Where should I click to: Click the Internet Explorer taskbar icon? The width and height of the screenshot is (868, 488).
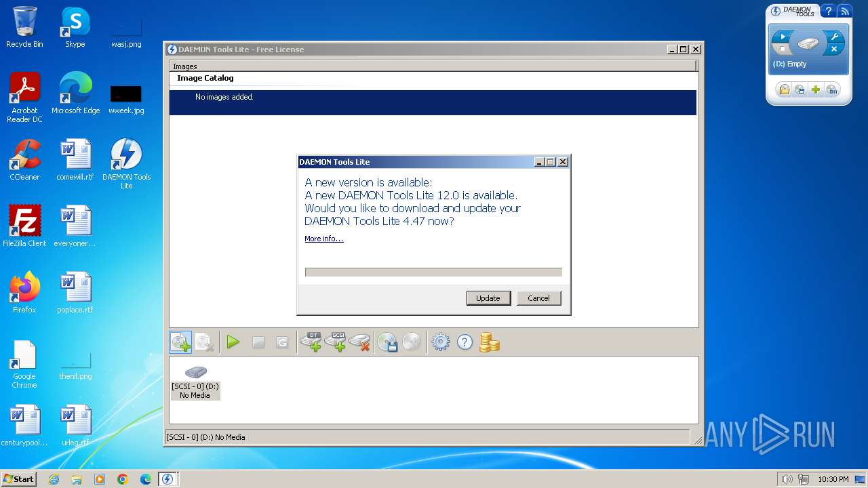[x=54, y=479]
